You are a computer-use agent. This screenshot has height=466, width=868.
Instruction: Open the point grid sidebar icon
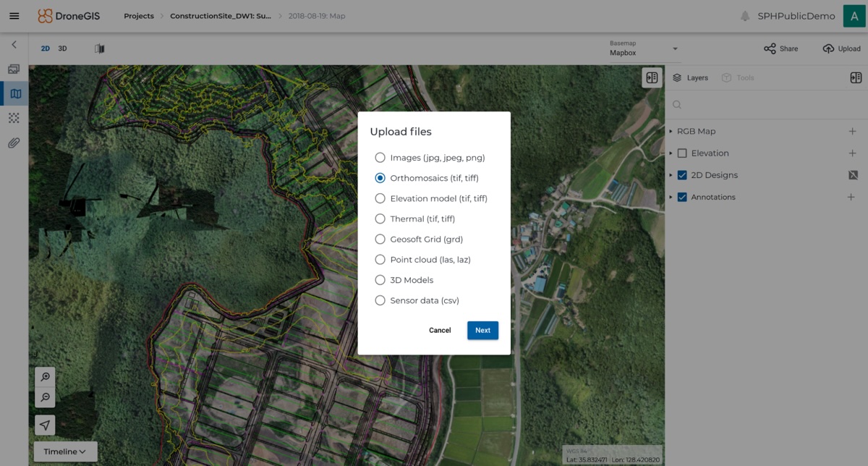(14, 118)
